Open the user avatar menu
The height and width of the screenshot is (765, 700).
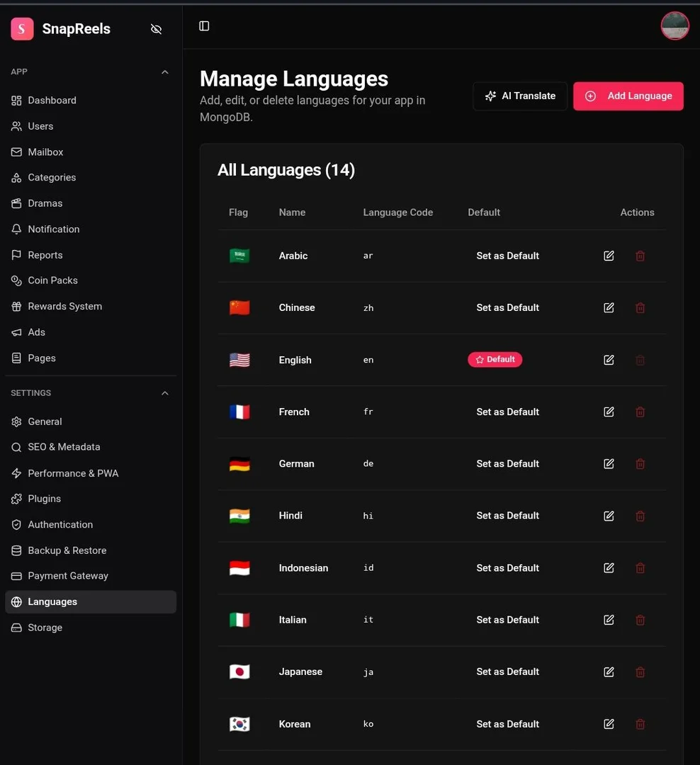[x=674, y=25]
